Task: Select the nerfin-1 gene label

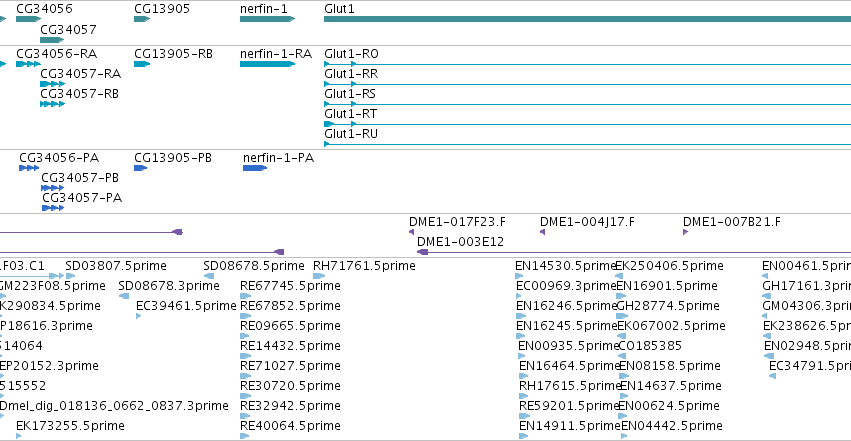Action: 264,9
